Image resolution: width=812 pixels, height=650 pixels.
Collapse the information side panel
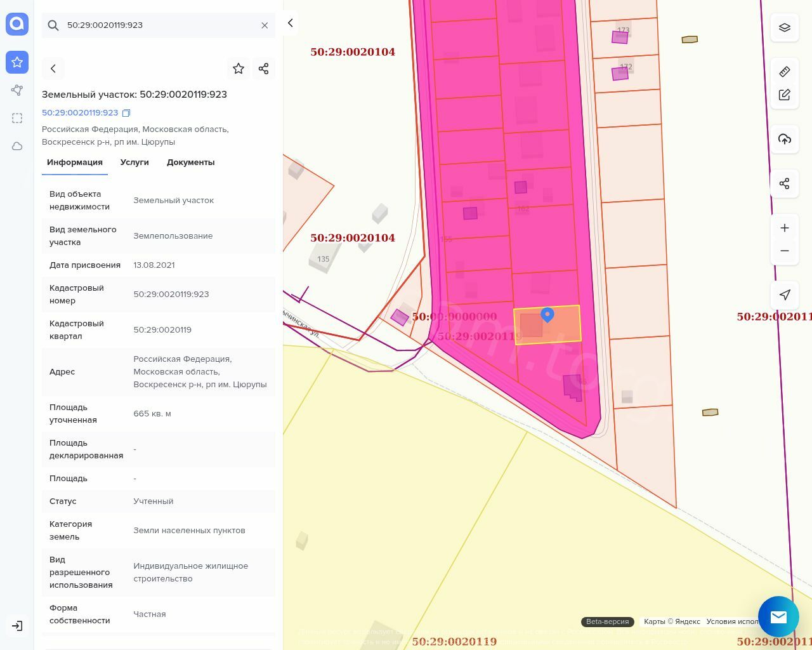[x=291, y=23]
